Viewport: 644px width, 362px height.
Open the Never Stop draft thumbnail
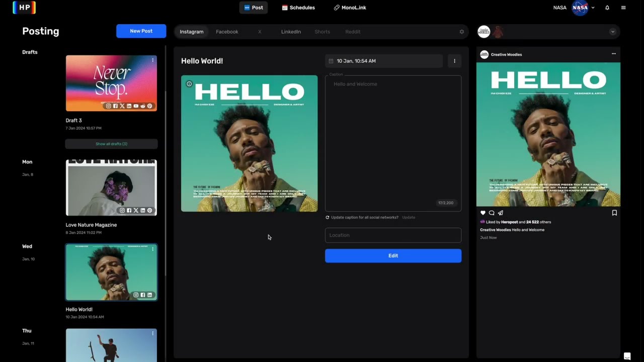point(111,83)
